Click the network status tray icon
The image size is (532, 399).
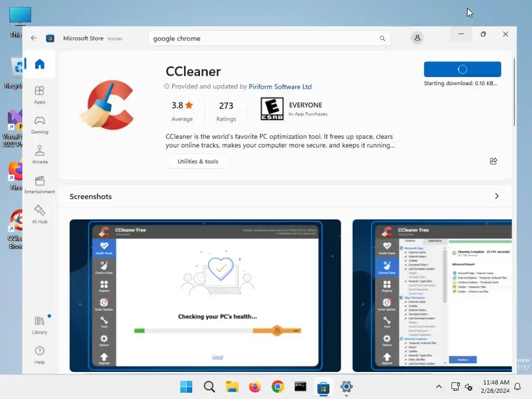pos(455,387)
